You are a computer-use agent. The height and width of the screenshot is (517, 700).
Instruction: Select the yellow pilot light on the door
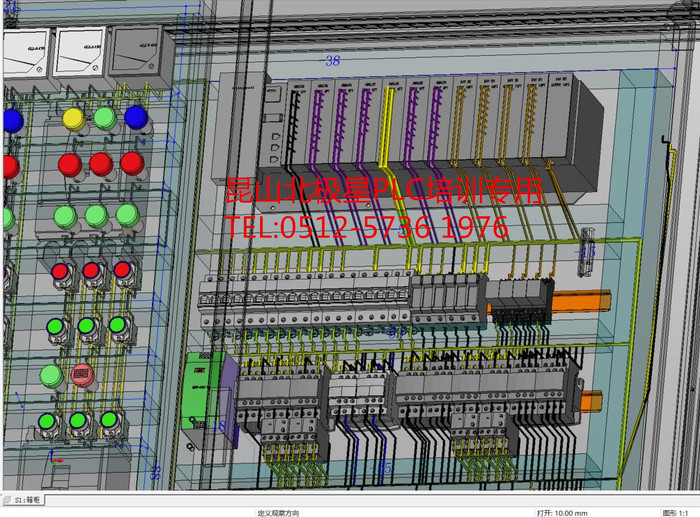(x=74, y=119)
